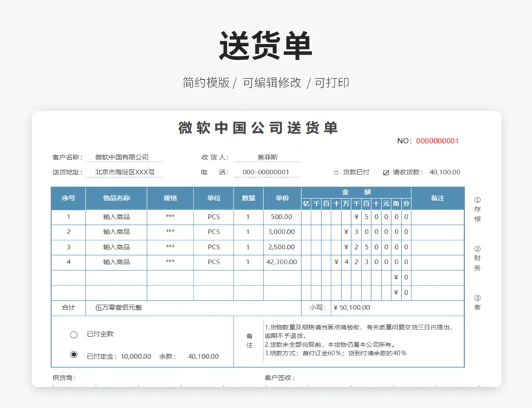Click the 角 amount digit header
Screen dimensions: 532x408
[x=396, y=204]
